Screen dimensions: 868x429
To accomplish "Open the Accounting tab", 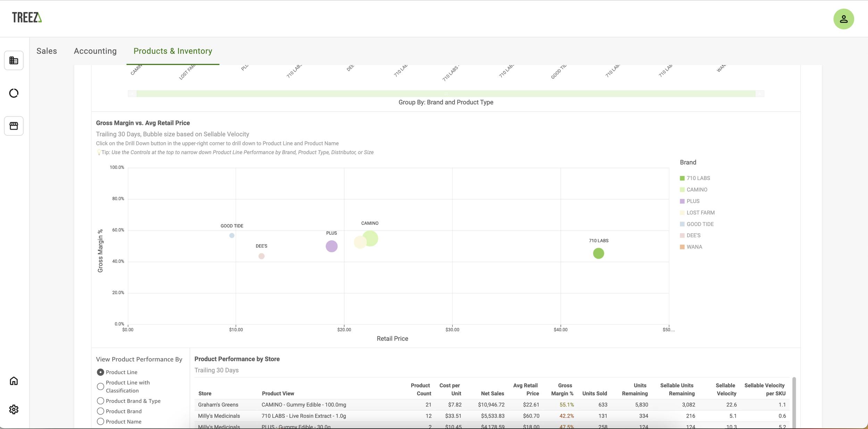I will click(95, 51).
